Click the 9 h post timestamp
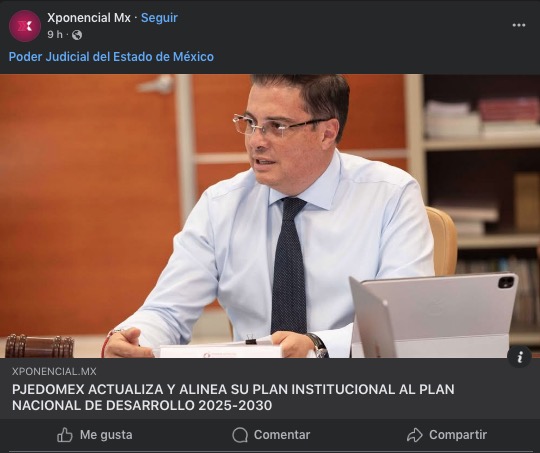The height and width of the screenshot is (453, 540). 55,34
